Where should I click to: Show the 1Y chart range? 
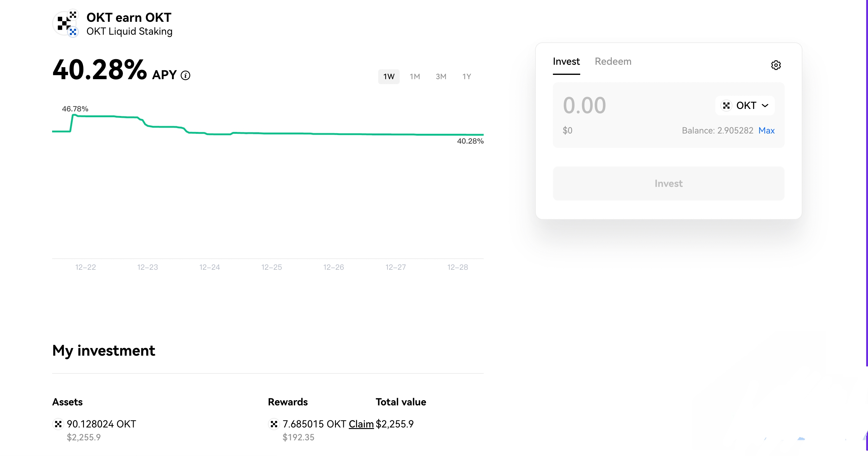point(466,76)
